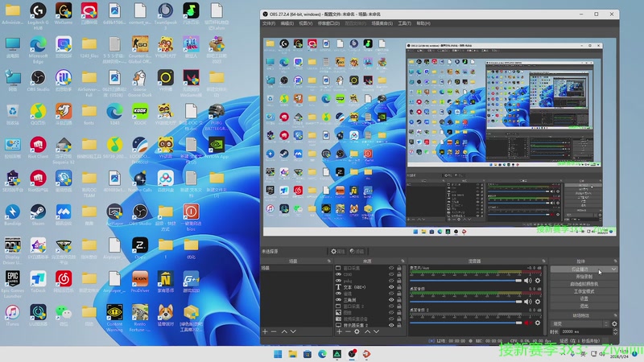This screenshot has width=644, height=362.
Task: Toggle lock icon for 文本 (GDI+) source
Action: pos(399,287)
